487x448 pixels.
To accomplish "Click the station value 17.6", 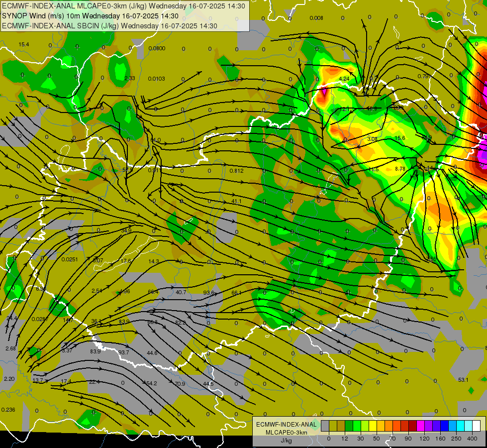I will click(x=126, y=261).
